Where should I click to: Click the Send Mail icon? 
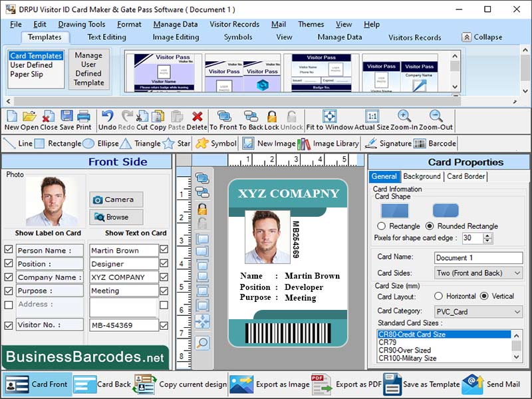click(472, 384)
